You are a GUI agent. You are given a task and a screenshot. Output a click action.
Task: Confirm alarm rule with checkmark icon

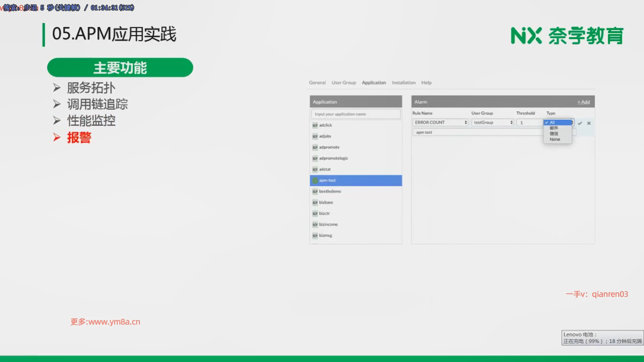pos(580,123)
